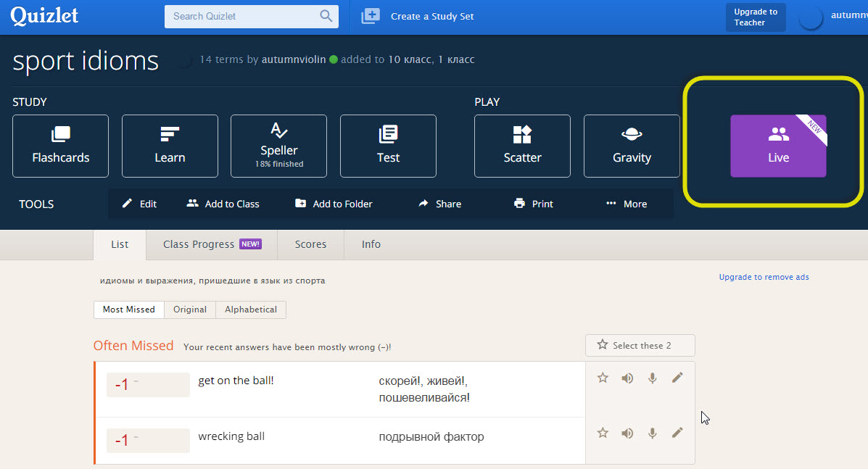Click Create a Study Set
The width and height of the screenshot is (868, 469).
pos(418,16)
